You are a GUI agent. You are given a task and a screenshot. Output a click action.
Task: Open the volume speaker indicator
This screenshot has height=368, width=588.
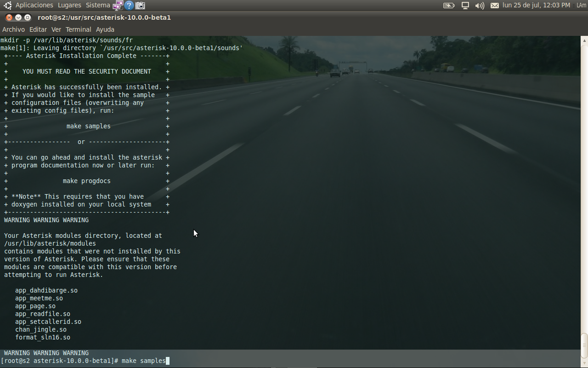coord(480,6)
